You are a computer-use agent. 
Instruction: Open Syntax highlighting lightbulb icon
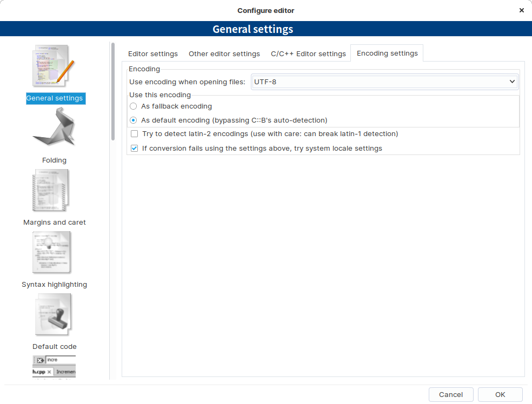click(x=51, y=252)
